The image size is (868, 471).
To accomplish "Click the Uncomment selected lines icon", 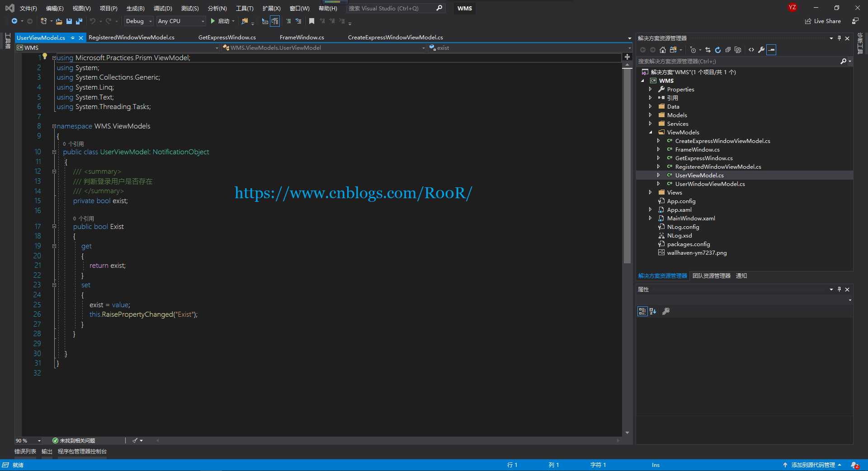I will tap(298, 21).
